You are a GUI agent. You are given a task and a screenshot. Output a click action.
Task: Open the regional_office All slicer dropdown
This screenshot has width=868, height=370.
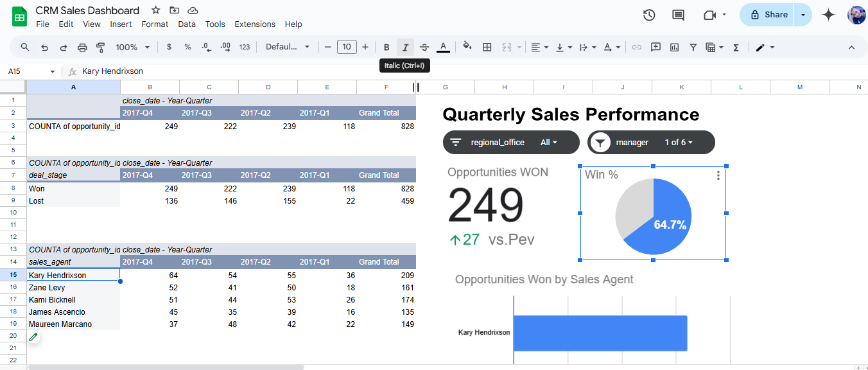click(548, 143)
